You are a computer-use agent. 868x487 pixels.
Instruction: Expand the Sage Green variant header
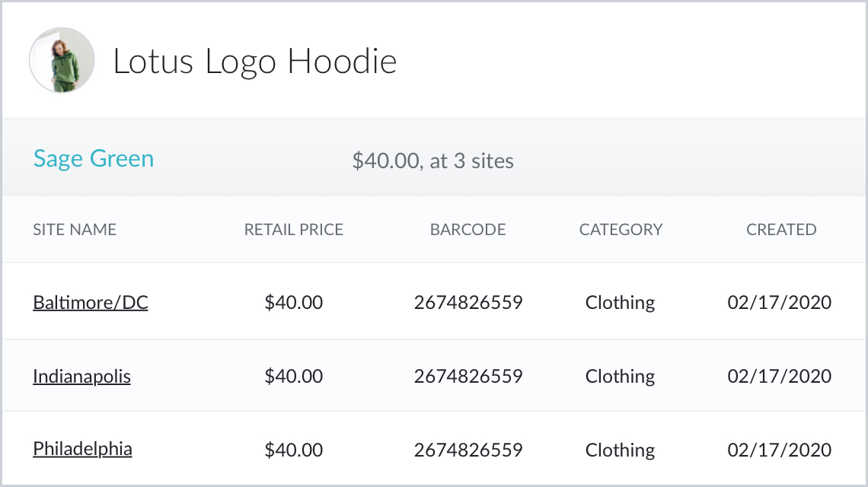click(94, 159)
